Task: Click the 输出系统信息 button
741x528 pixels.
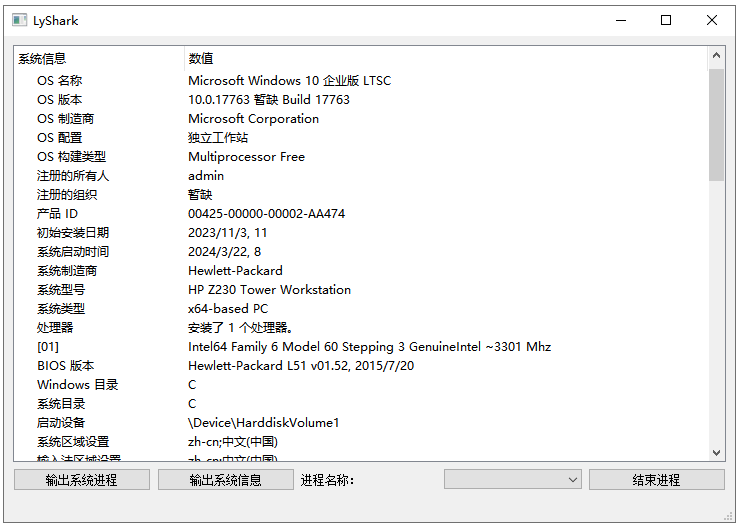Action: pos(225,480)
